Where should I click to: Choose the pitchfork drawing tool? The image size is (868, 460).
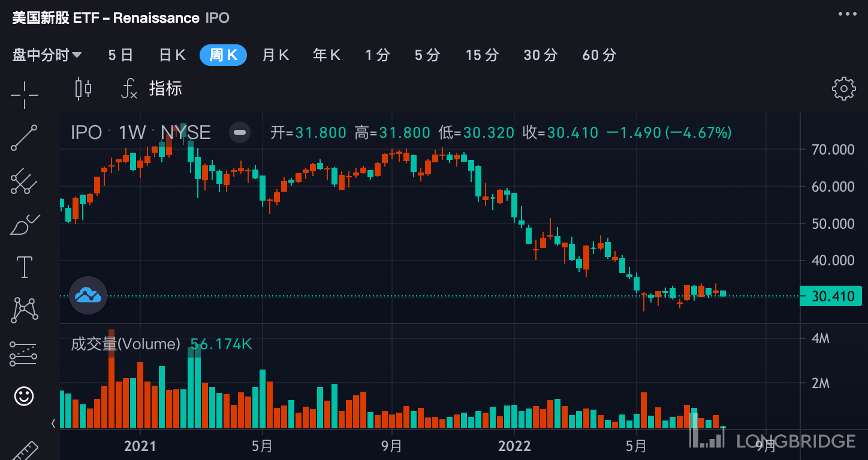click(25, 181)
